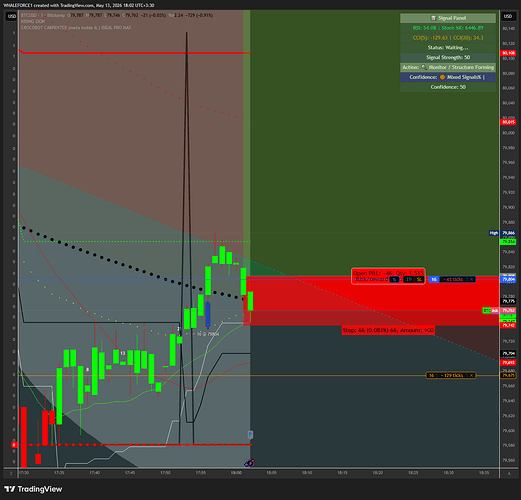Click the black 79,704 price tag
Screen dimensions: 521x500
(508, 353)
